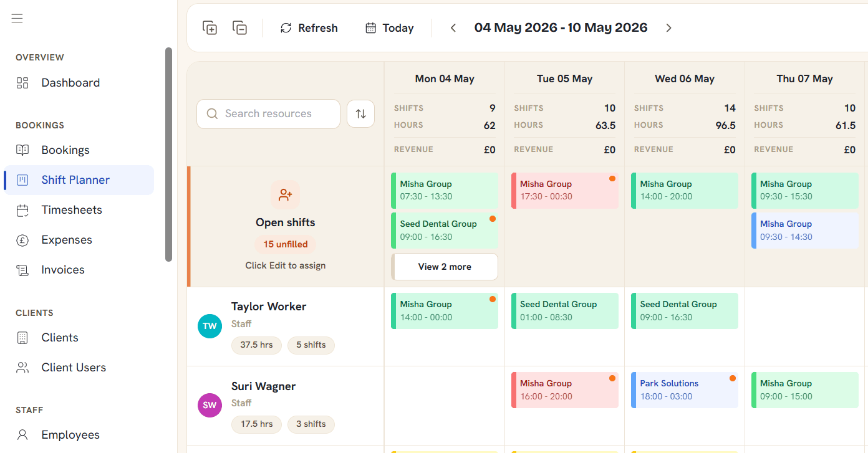Screen dimensions: 868x453
Task: Open Taylor Worker's Misha Group 14:00 - 00:00 shift
Action: [445, 311]
